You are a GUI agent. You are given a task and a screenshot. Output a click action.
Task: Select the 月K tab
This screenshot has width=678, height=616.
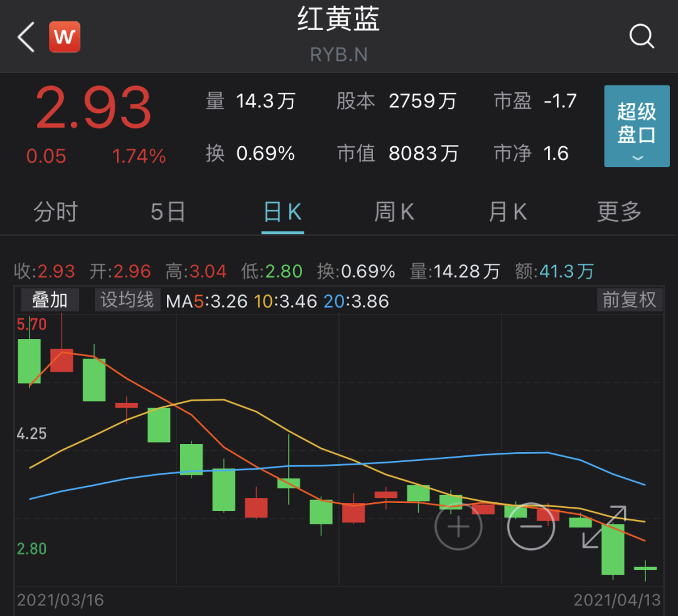[x=508, y=212]
